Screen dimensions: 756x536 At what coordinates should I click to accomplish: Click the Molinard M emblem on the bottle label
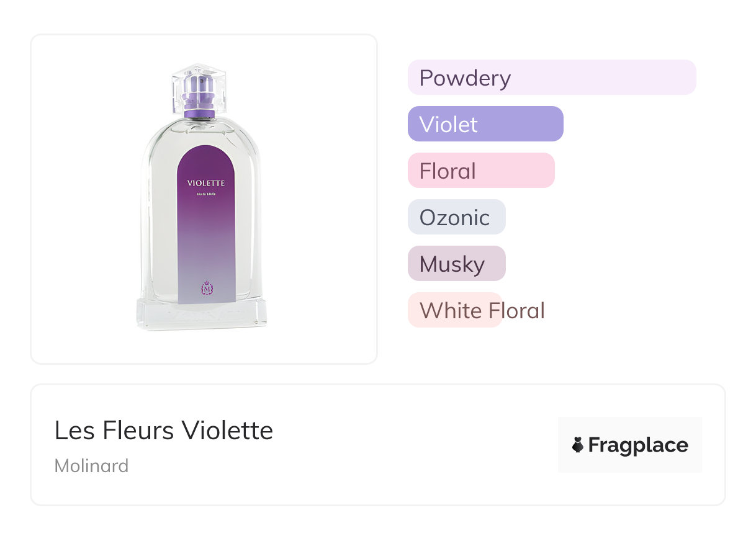tap(205, 288)
